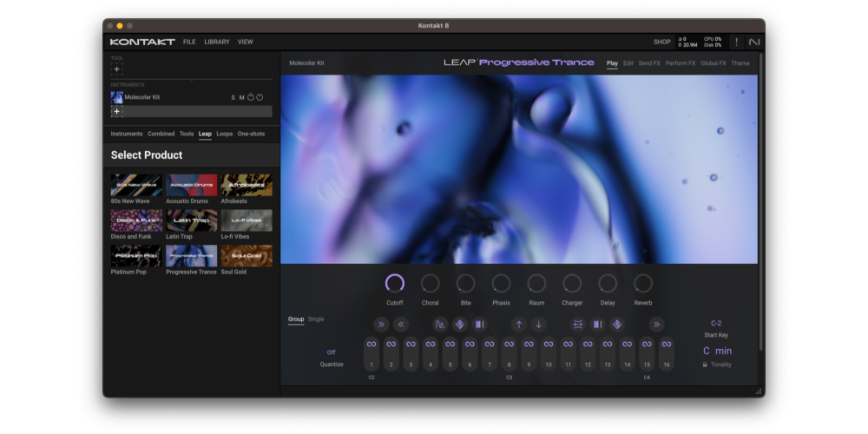
Task: Toggle pad 8
Action: coord(510,354)
